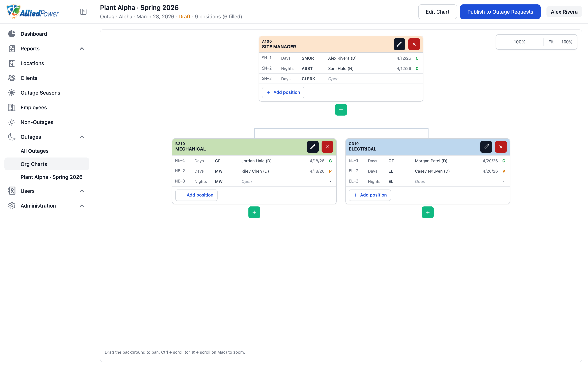588x368 pixels.
Task: Collapse the Administration menu chevron
Action: [x=82, y=206]
